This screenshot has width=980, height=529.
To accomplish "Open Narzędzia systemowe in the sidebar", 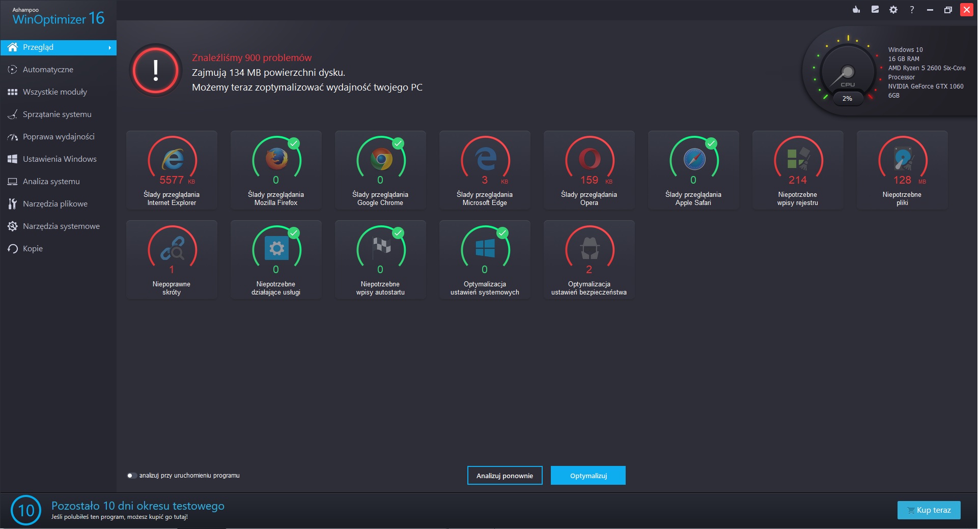I will point(59,226).
